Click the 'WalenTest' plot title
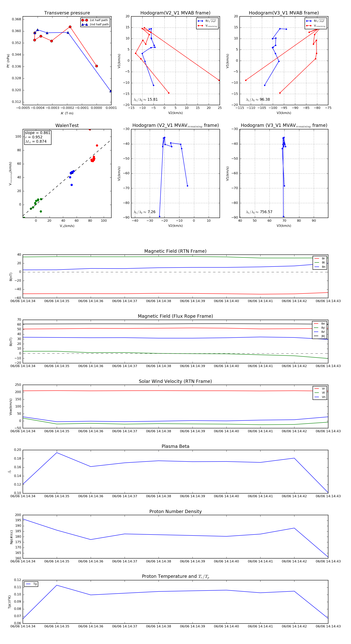Image resolution: width=351 pixels, height=644 pixels. pos(67,125)
